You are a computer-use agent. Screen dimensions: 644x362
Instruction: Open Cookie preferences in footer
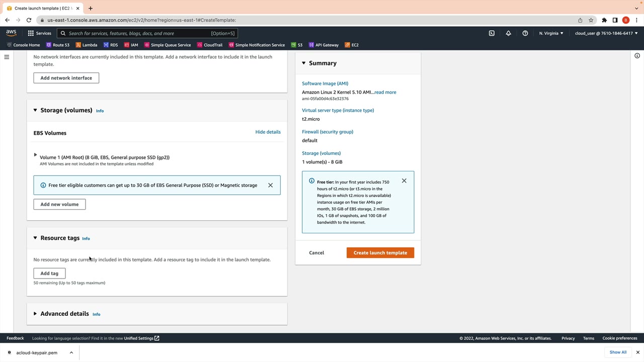click(620, 338)
